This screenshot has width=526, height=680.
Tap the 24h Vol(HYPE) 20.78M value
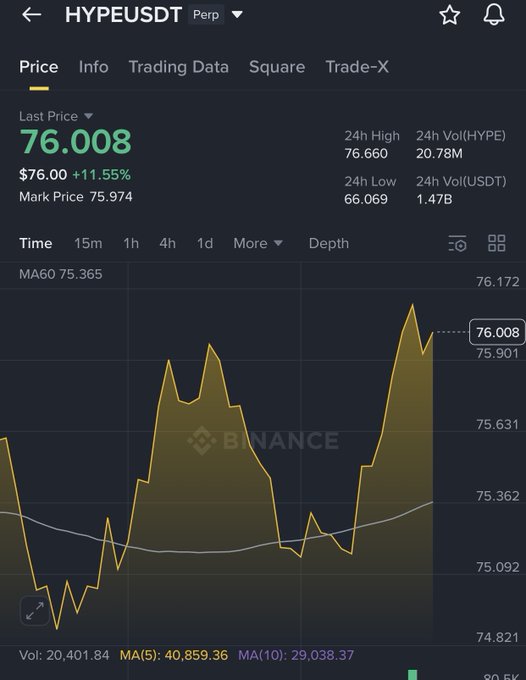(439, 154)
